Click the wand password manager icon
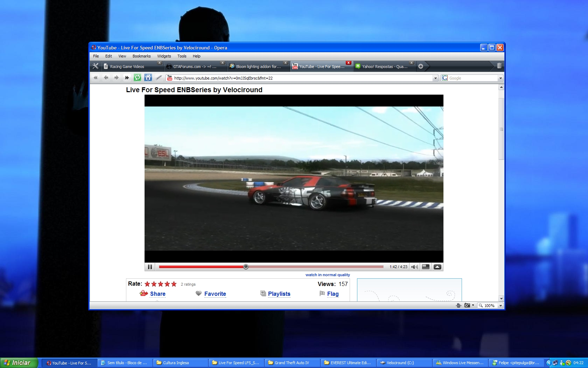Screen dimensions: 588x368 coord(159,77)
